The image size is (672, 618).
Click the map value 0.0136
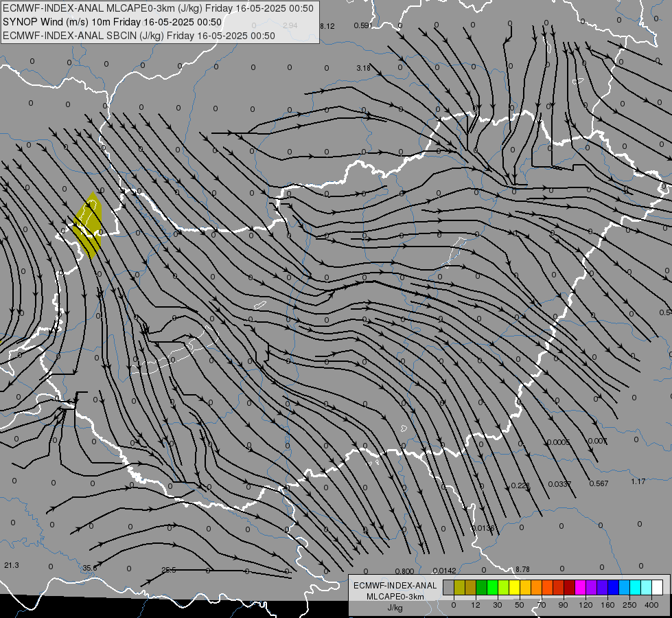point(483,528)
